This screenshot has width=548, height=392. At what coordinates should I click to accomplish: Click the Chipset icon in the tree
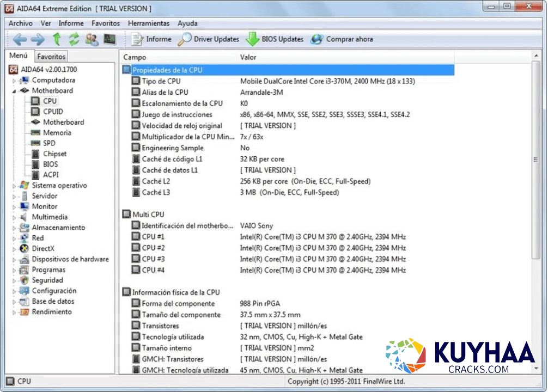coord(36,154)
